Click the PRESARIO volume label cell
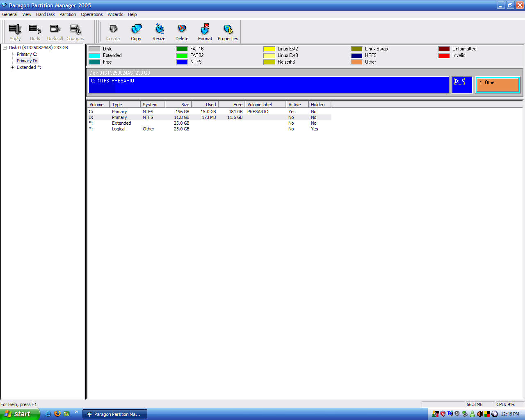 coord(258,112)
